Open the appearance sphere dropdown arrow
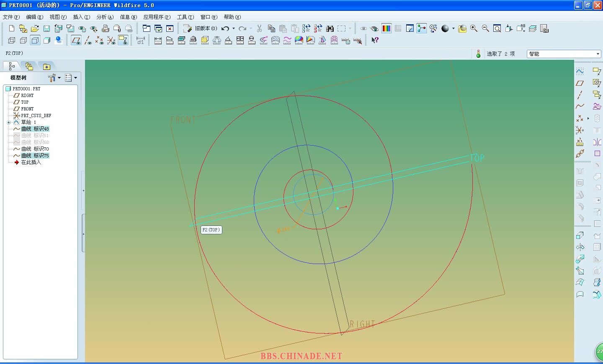The width and height of the screenshot is (603, 364). [453, 28]
